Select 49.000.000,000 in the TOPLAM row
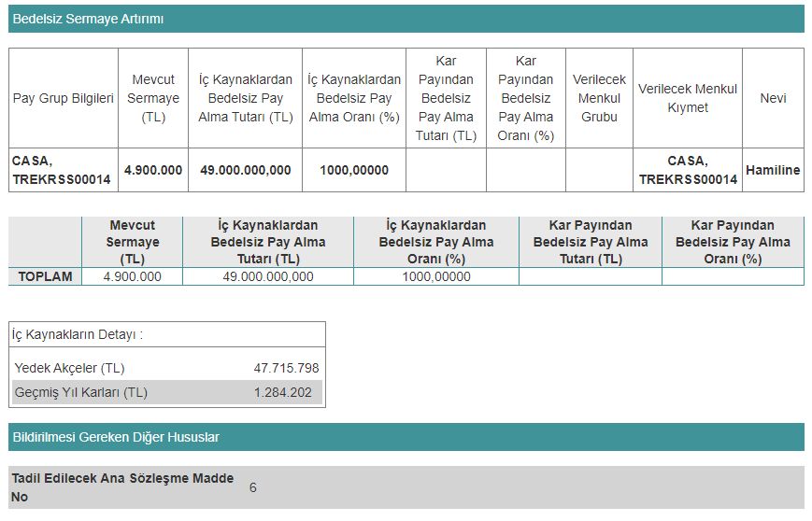Screen dimensions: 812x521 [x=267, y=276]
